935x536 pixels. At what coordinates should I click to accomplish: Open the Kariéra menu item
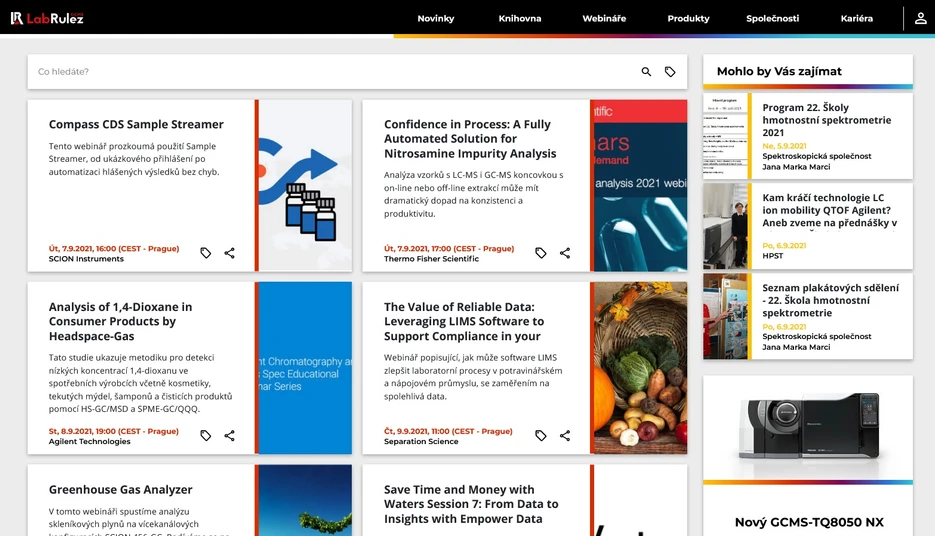[x=857, y=18]
